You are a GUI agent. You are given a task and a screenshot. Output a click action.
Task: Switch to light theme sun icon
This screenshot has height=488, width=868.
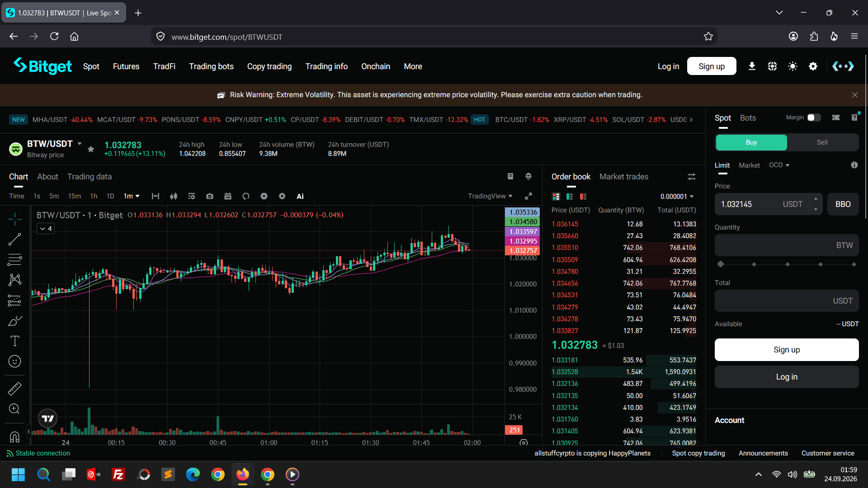pos(793,66)
